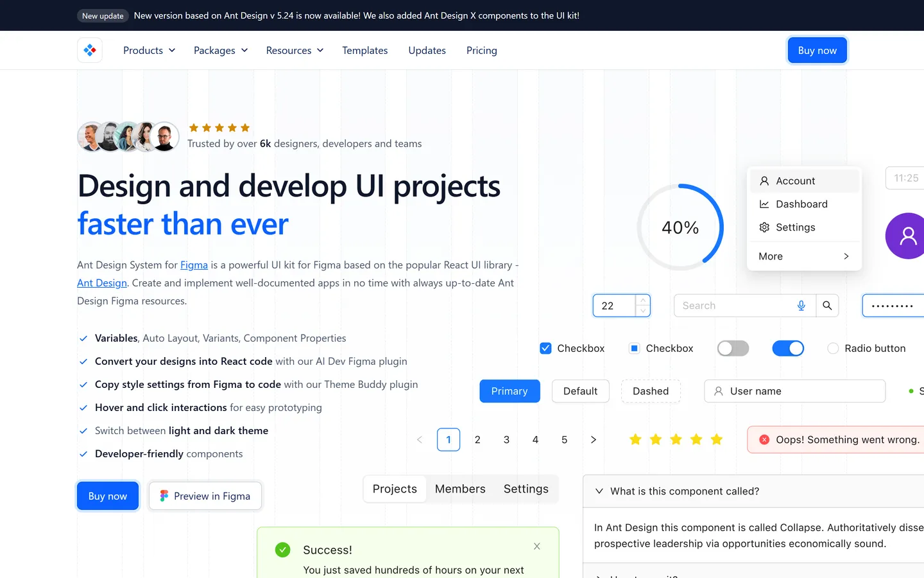Click 'Oops! Something went wrong.' alert text

click(848, 440)
